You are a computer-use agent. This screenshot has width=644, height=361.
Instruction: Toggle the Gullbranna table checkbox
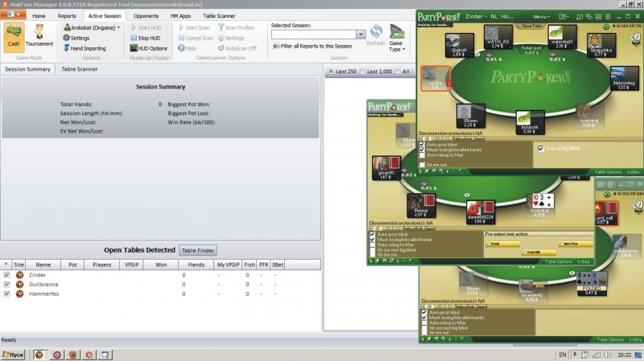pyautogui.click(x=6, y=285)
